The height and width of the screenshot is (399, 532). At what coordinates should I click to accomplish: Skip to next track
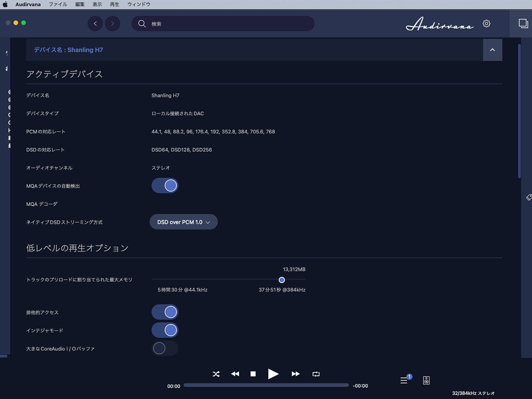[x=296, y=374]
